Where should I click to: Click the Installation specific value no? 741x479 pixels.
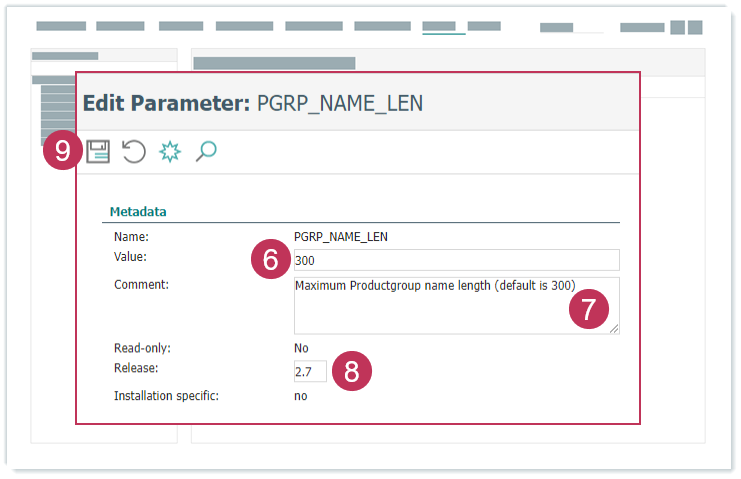300,396
